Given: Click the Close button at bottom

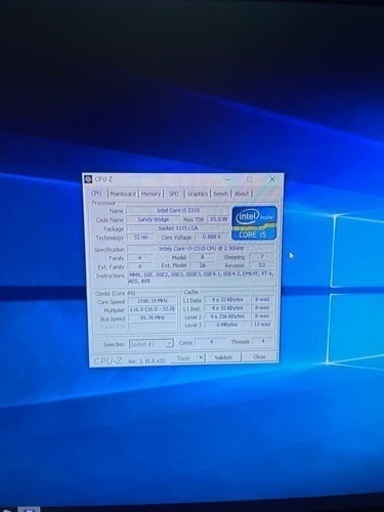Looking at the screenshot, I should tap(259, 357).
